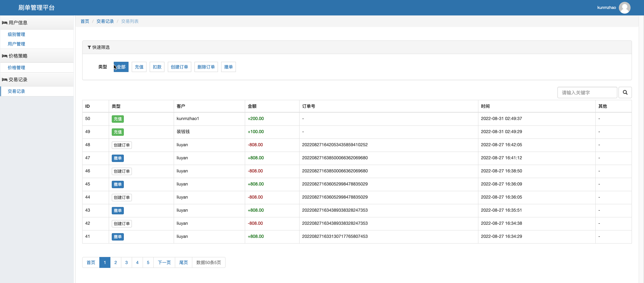Open 级别管理 in the sidebar
Screen dimensions: 644x283
[x=16, y=35]
